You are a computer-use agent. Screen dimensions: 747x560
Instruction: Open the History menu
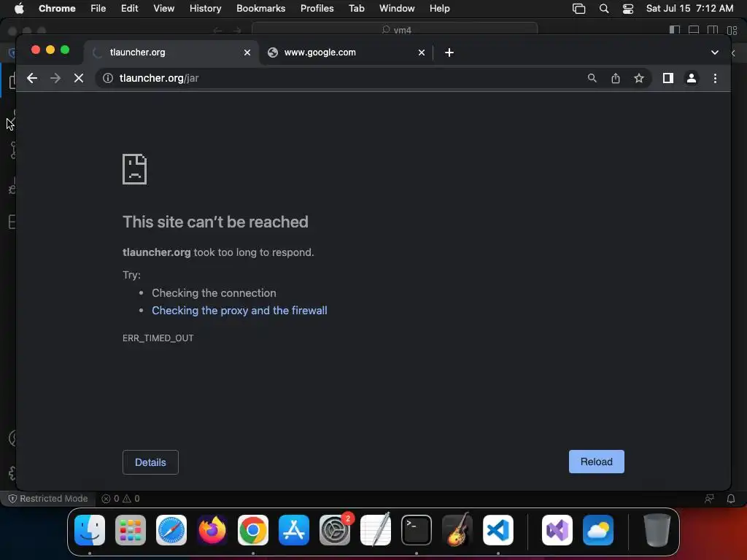tap(205, 9)
